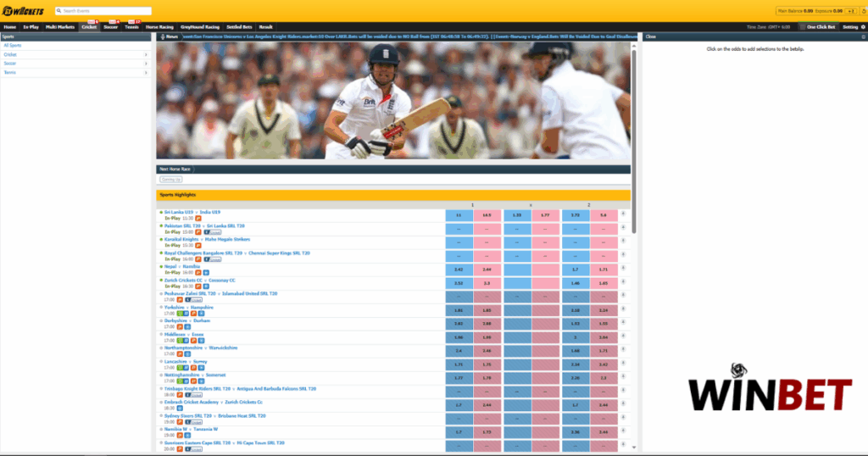Pin the Karaikal Knights match row
The height and width of the screenshot is (456, 868).
coord(623,241)
